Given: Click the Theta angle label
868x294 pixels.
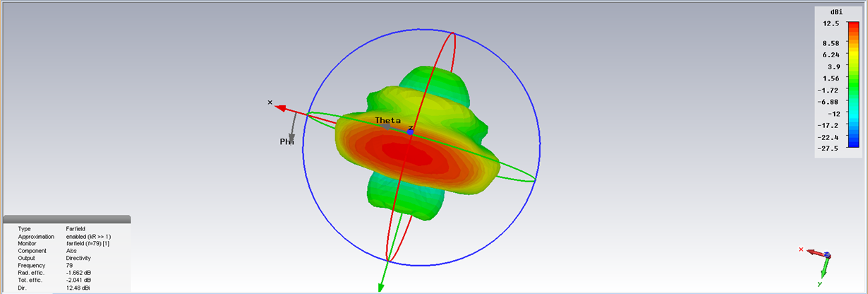Looking at the screenshot, I should point(388,120).
